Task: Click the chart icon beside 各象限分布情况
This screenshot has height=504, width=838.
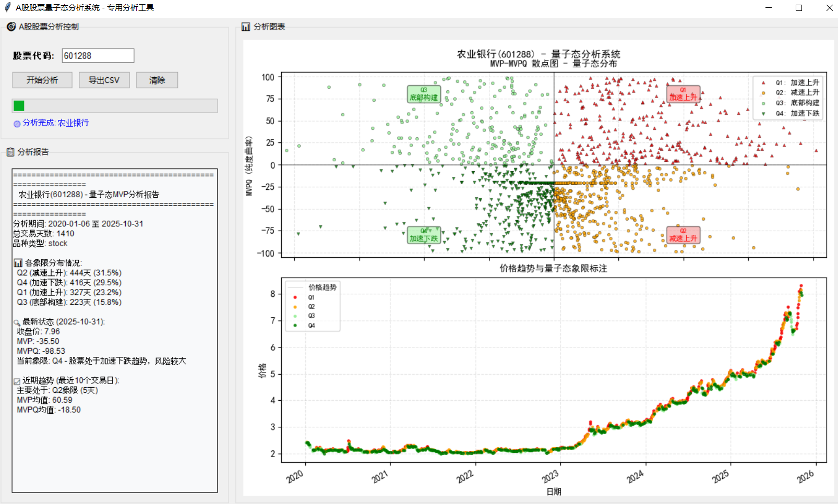Action: click(18, 263)
